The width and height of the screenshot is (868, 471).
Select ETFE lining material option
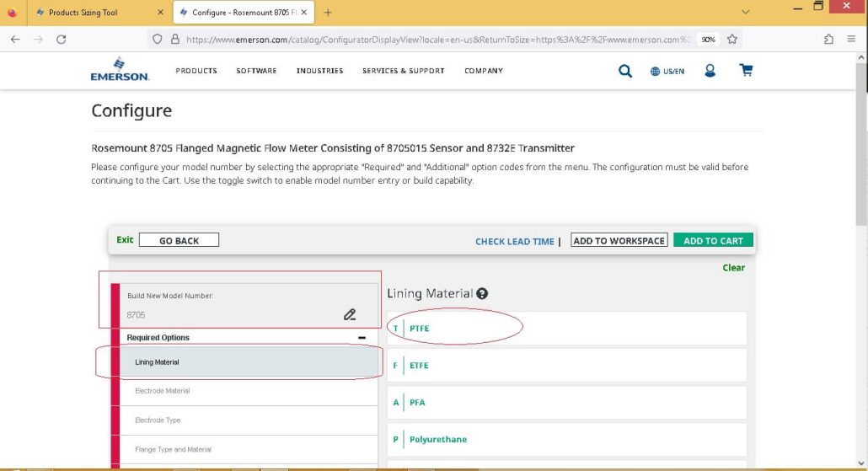(567, 366)
